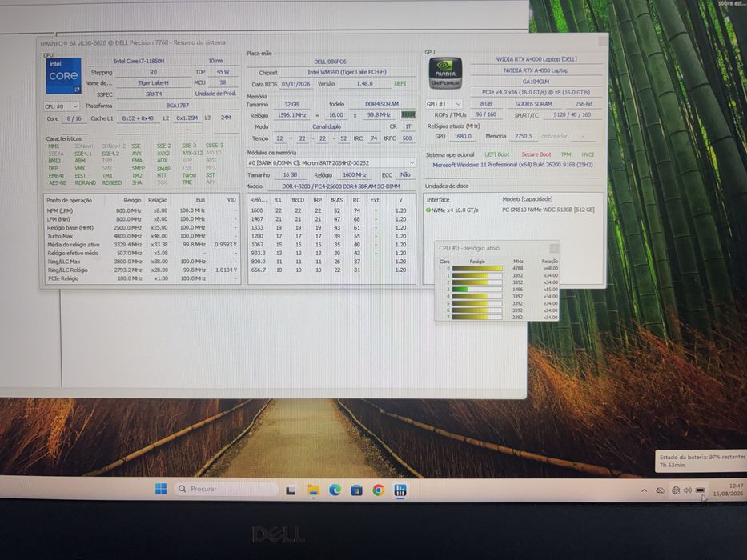The height and width of the screenshot is (560, 747).
Task: Click the PC SN810 NVMe WDC 512GB drive
Action: click(548, 210)
